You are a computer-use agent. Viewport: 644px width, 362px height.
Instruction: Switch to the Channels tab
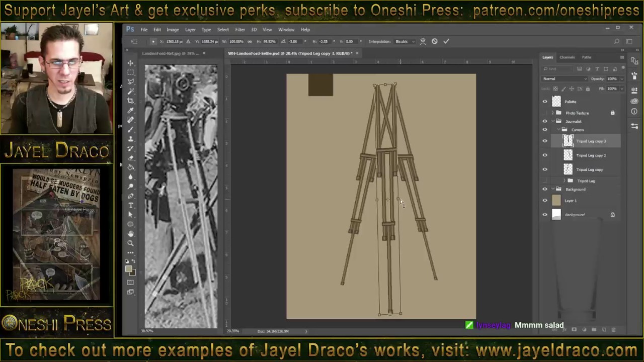point(567,57)
